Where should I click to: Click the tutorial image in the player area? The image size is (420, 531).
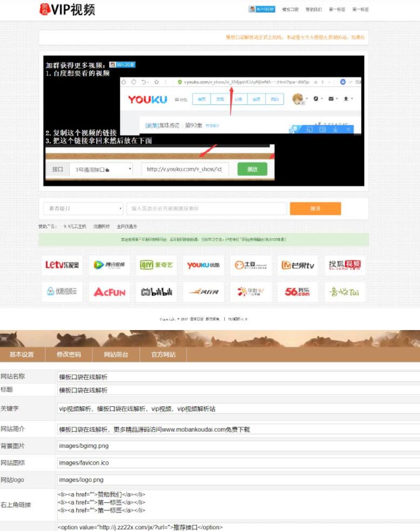click(204, 121)
